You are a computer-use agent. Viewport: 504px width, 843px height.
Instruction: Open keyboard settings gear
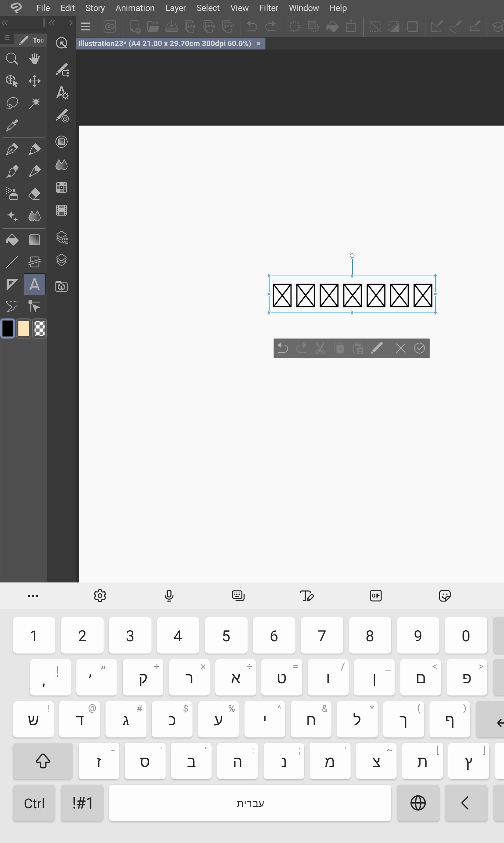[100, 596]
